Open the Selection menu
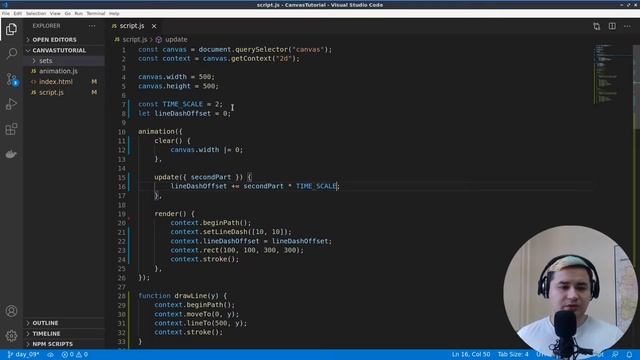 (36, 13)
